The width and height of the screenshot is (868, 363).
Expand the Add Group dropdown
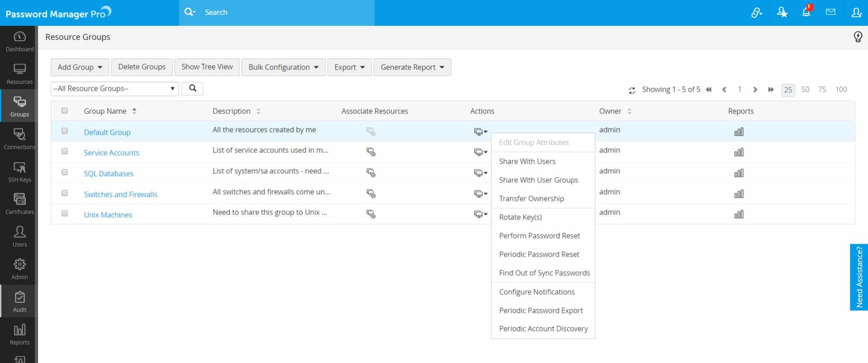[x=80, y=67]
